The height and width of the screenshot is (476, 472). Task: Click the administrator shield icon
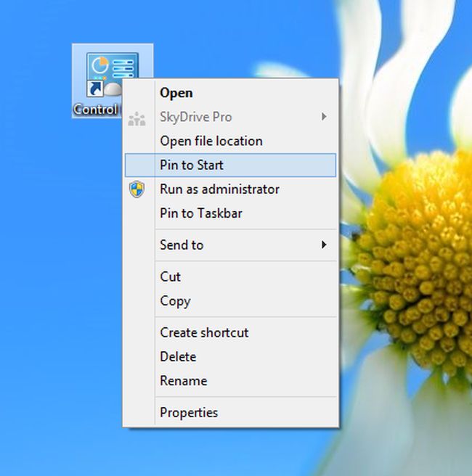point(137,189)
